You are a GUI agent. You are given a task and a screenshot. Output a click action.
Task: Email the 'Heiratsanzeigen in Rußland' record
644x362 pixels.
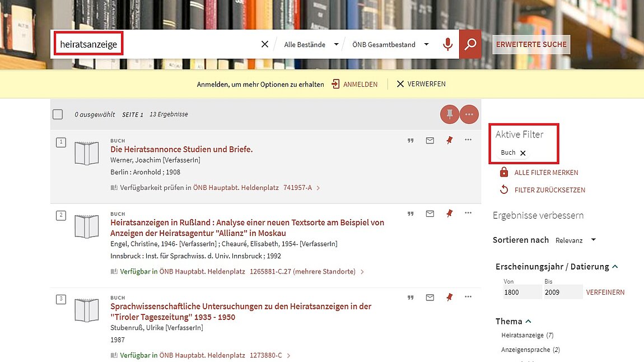point(430,214)
